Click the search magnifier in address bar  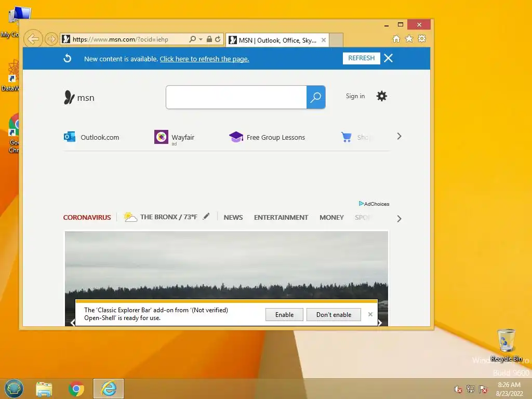click(192, 39)
